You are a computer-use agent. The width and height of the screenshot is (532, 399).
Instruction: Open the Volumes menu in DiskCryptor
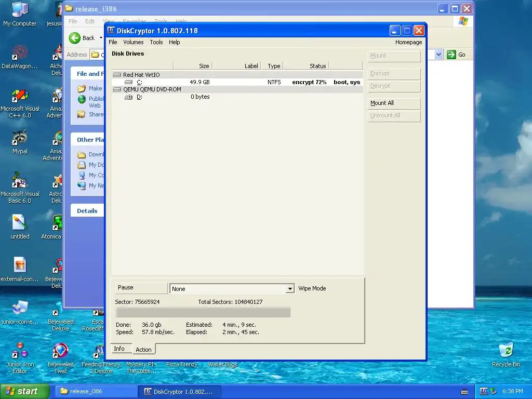(x=133, y=42)
